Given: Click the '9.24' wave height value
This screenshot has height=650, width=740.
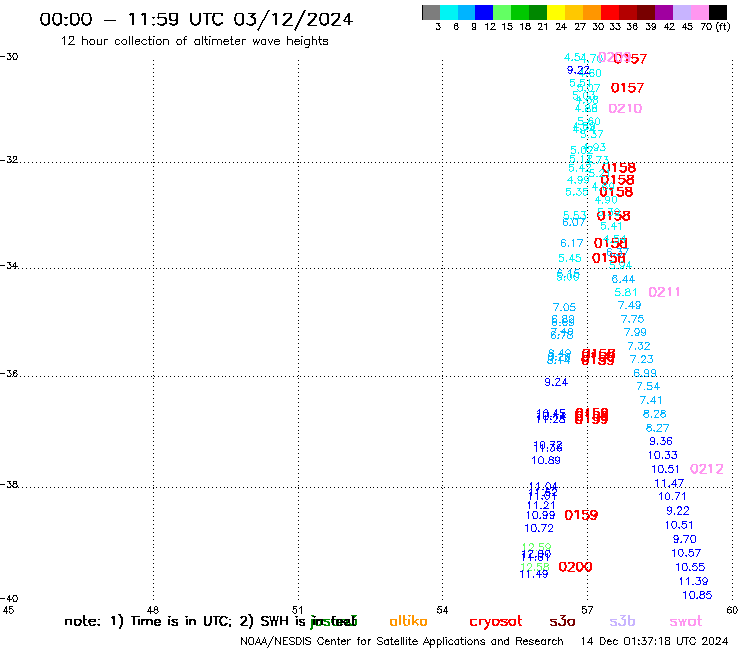Looking at the screenshot, I should [556, 382].
